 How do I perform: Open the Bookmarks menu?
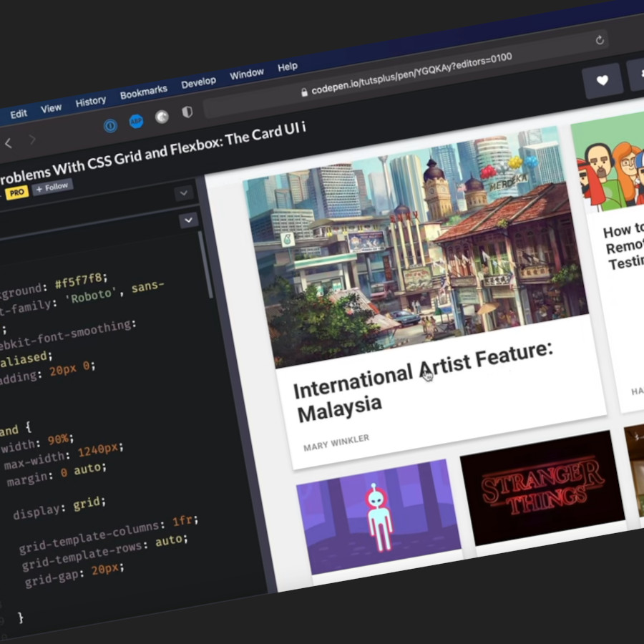pos(144,92)
